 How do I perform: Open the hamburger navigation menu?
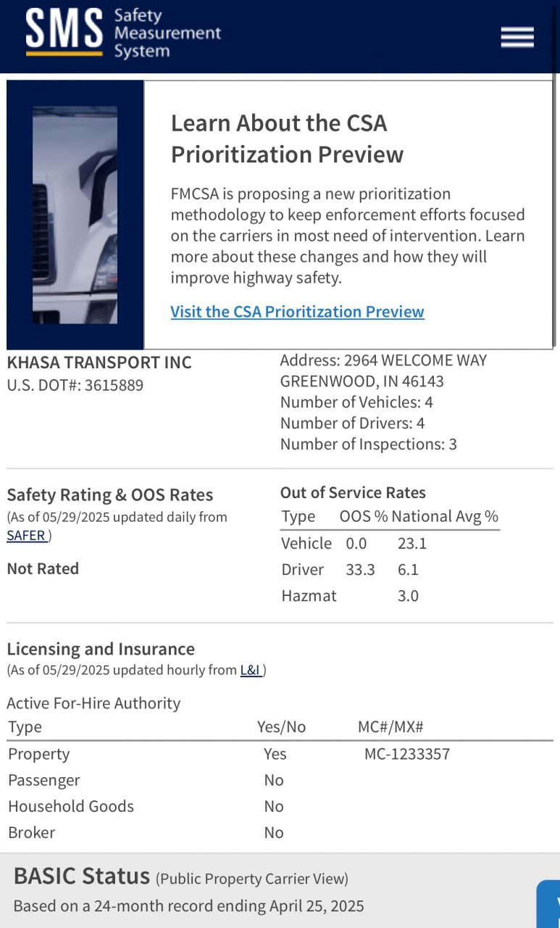pos(517,37)
